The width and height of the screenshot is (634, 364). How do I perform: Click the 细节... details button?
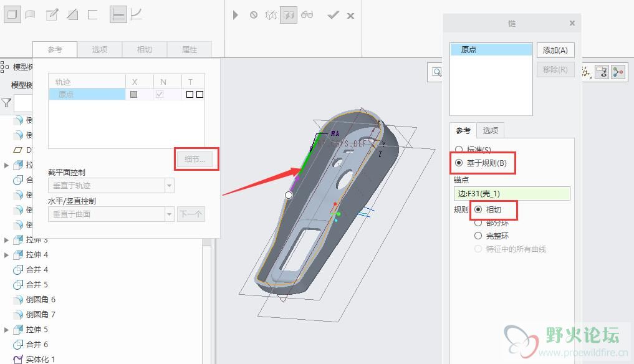click(x=195, y=160)
